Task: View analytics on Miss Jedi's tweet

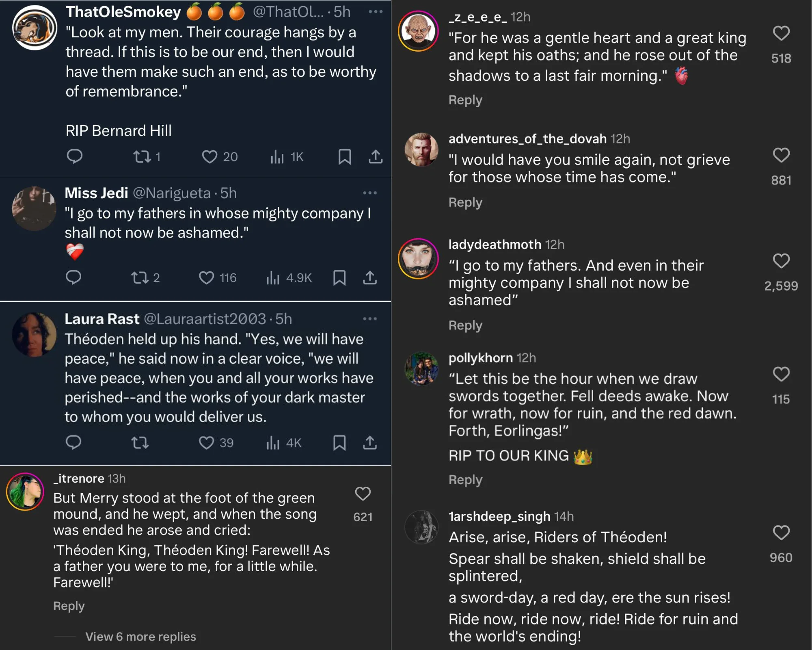Action: [273, 278]
